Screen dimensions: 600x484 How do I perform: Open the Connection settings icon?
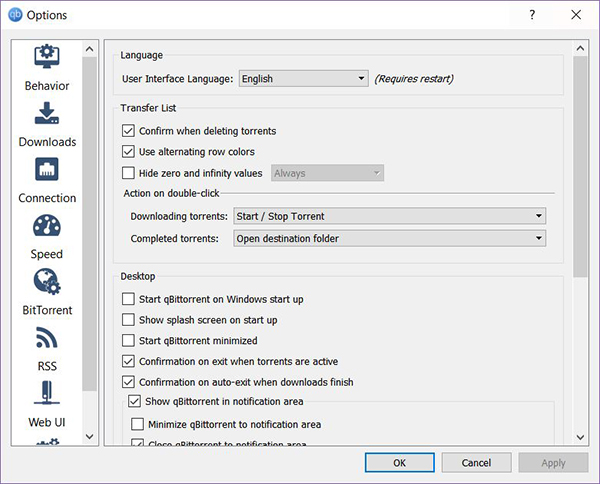tap(47, 169)
